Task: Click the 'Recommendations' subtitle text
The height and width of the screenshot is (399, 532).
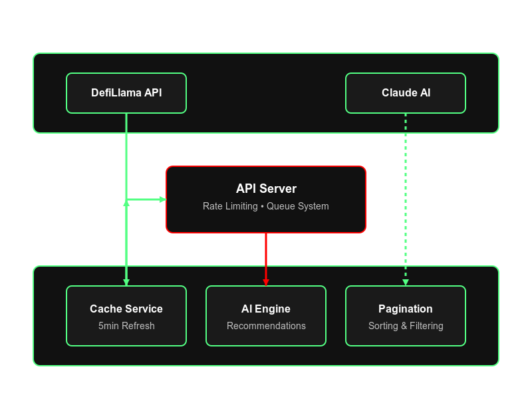Action: point(266,326)
